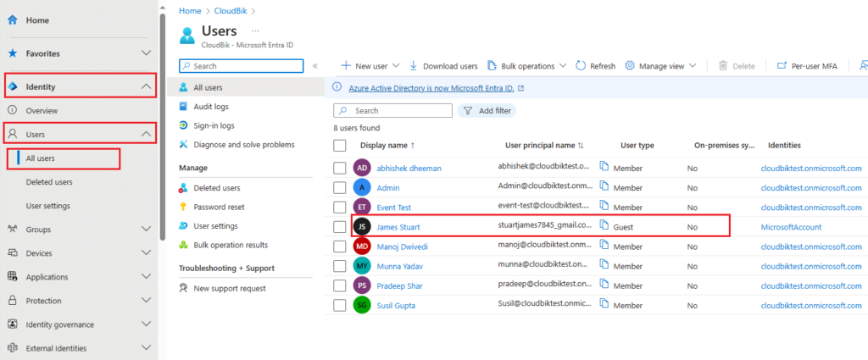This screenshot has height=360, width=868.
Task: Select checkbox for Susil Gupta
Action: click(339, 305)
